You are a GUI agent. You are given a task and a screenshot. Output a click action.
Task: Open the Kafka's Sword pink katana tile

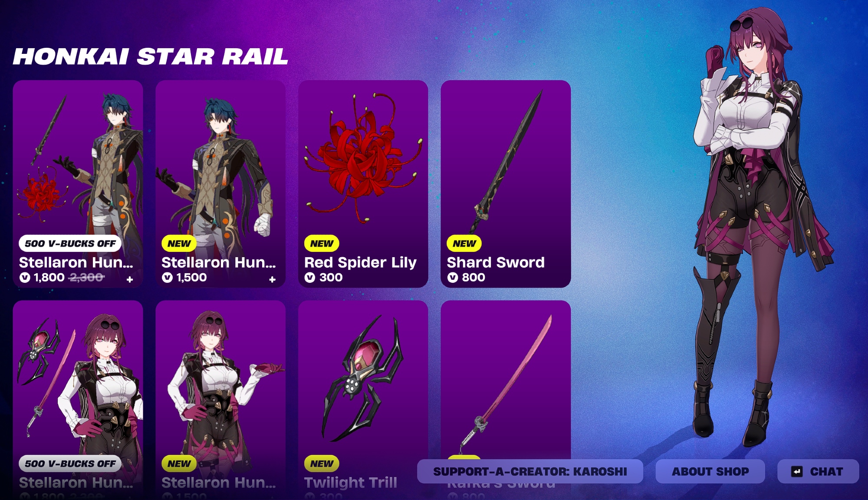(506, 378)
